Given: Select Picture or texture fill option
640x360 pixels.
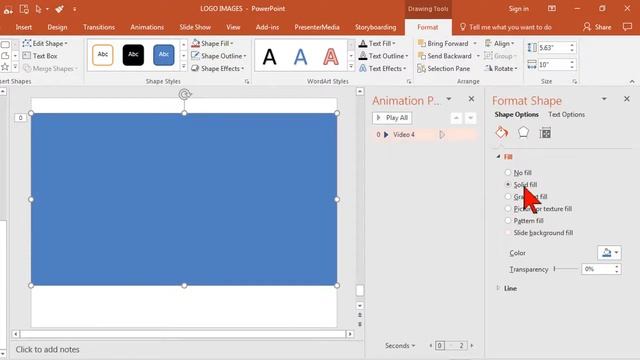Looking at the screenshot, I should 538,209.
